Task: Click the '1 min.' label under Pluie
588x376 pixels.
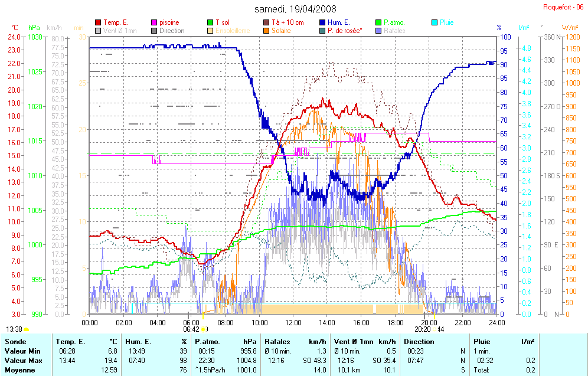Action: tap(482, 351)
